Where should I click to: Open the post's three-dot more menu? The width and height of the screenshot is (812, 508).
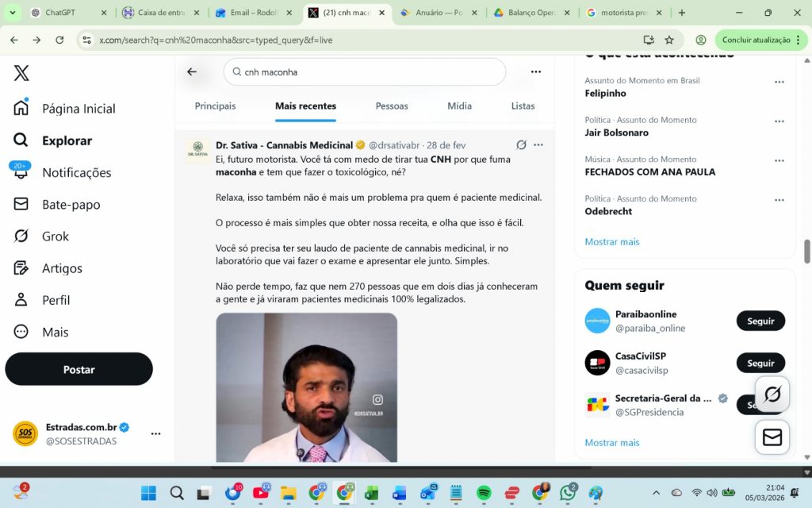[538, 144]
